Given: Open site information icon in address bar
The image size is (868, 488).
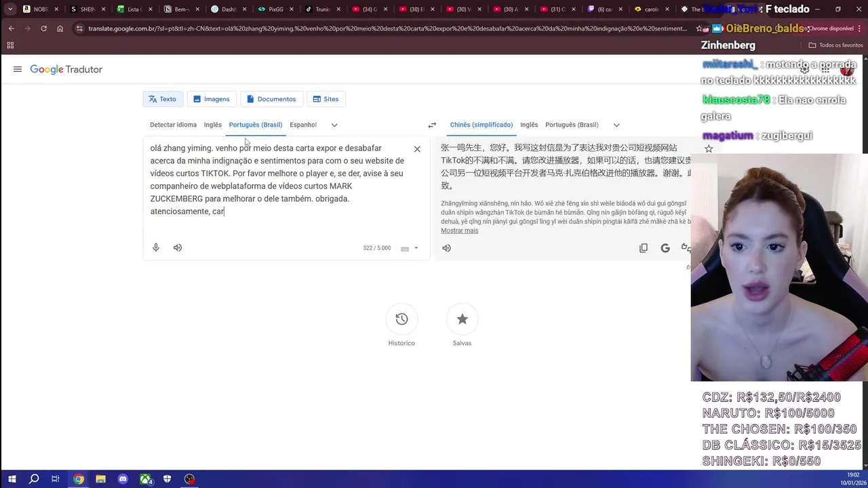Looking at the screenshot, I should click(x=79, y=28).
